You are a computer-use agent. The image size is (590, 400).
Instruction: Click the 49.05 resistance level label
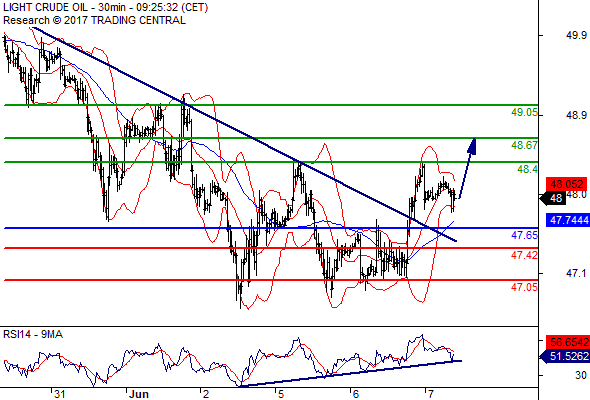pos(524,112)
